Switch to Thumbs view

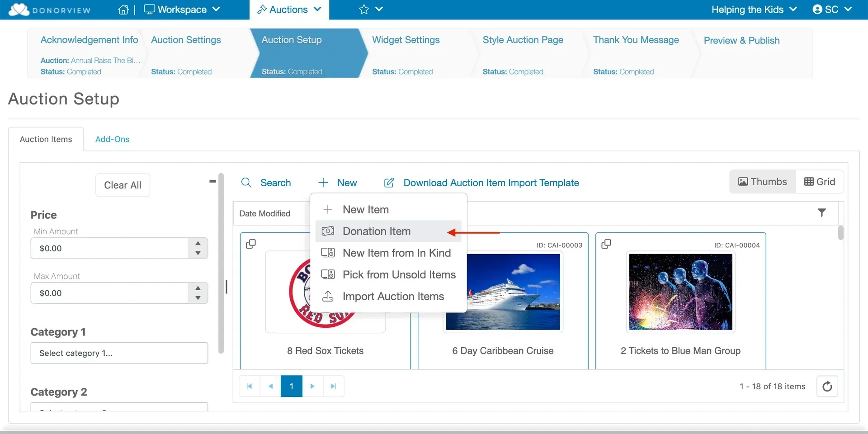click(x=763, y=182)
